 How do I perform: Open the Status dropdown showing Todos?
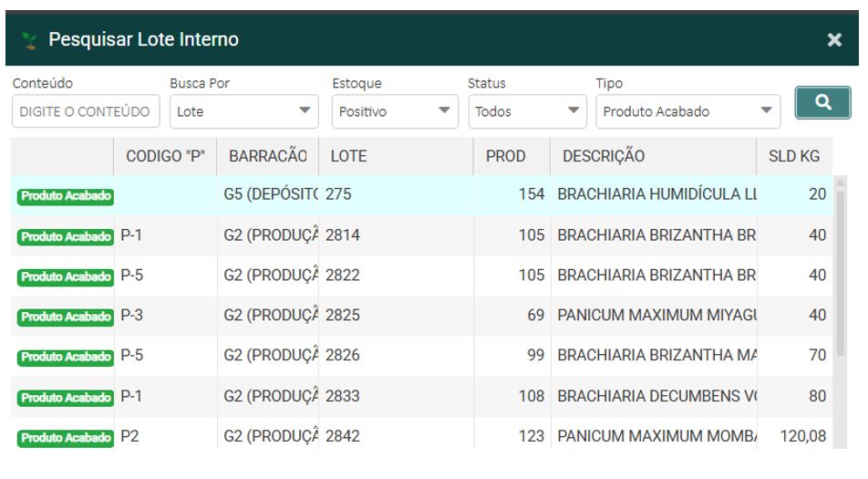point(527,111)
